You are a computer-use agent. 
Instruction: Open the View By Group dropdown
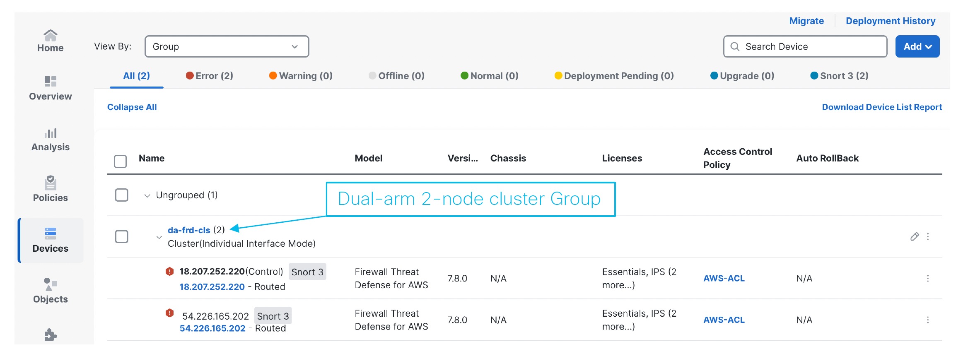click(227, 46)
